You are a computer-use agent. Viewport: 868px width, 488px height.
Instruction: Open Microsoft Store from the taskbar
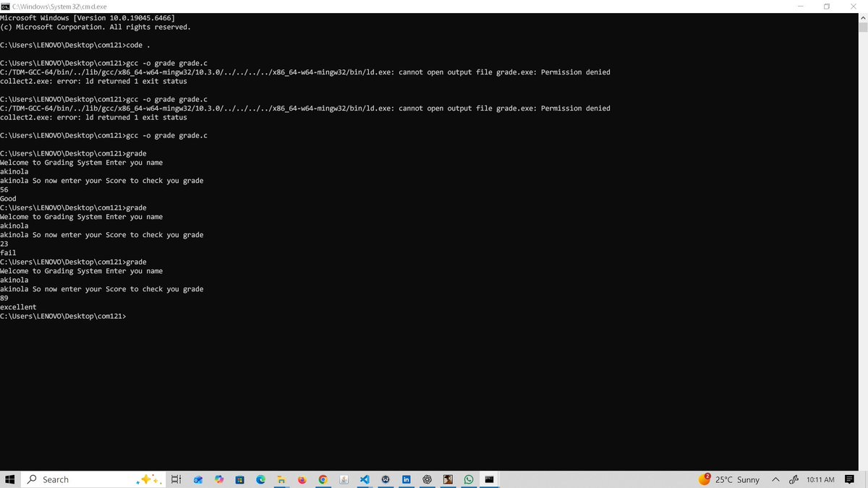pos(239,479)
